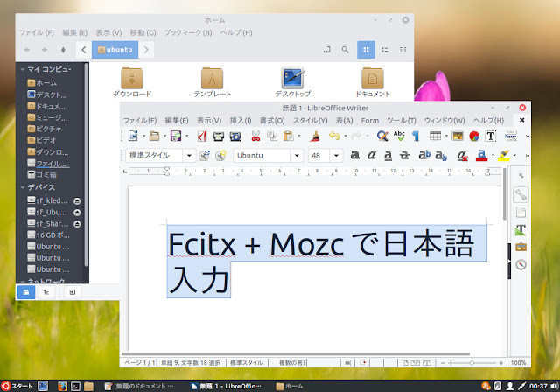Viewport: 560px width, 392px height.
Task: Click the New document icon in Writer
Action: (x=133, y=136)
